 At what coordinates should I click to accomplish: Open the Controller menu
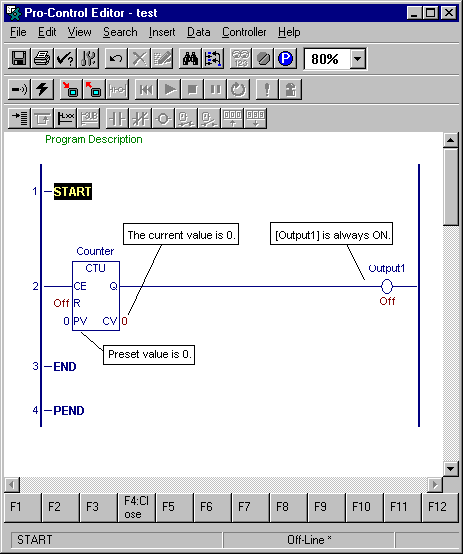pyautogui.click(x=244, y=32)
